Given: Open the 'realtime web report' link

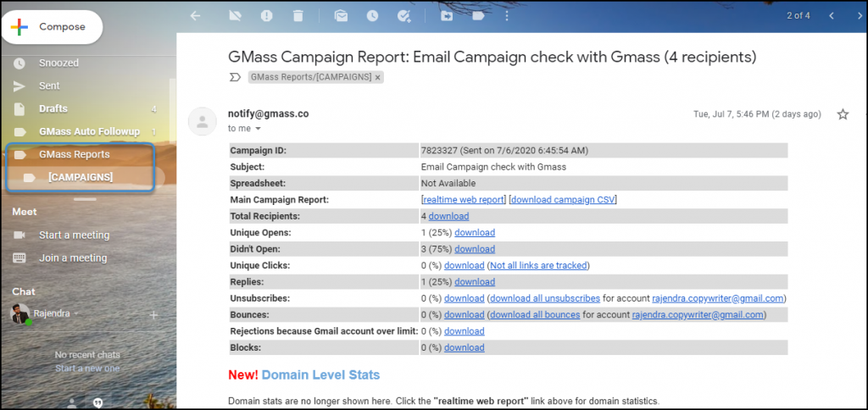Looking at the screenshot, I should 464,200.
